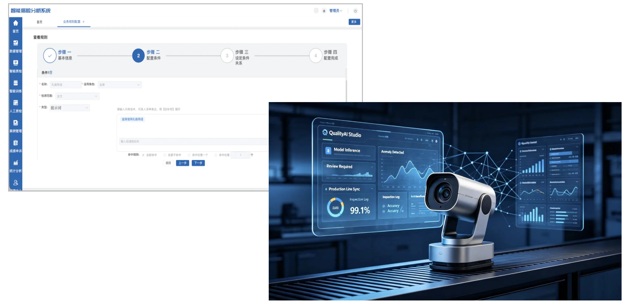Open 智能质检 in the sidebar

16,66
